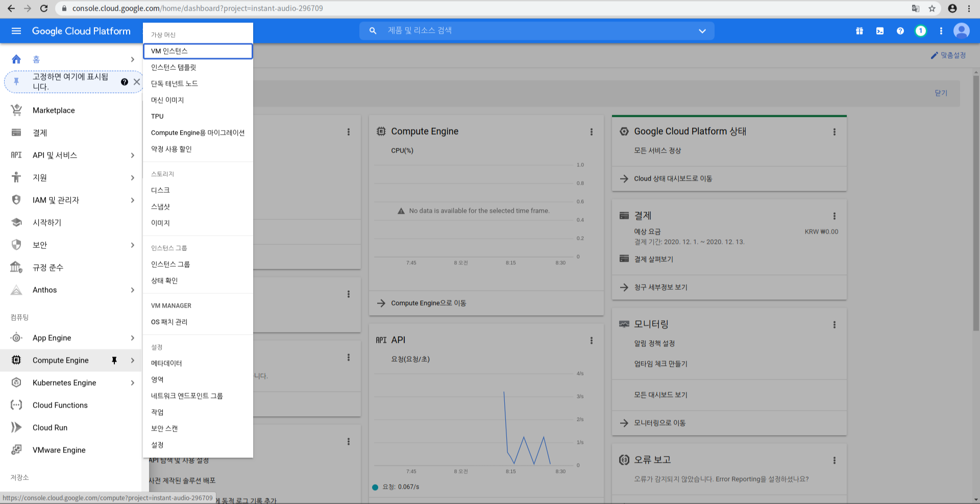The height and width of the screenshot is (504, 980).
Task: Click 맞춤설정 customize button
Action: [x=948, y=55]
